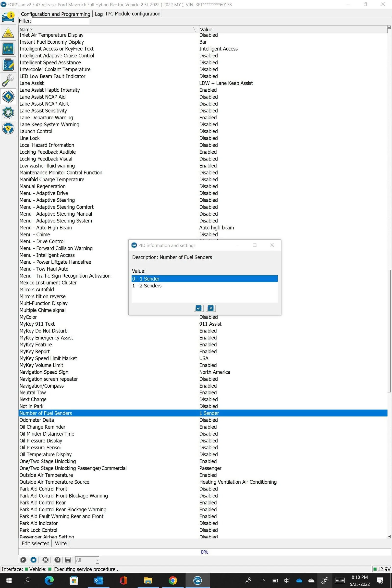Screen dimensions: 392x588
Task: Open Google Chrome from the taskbar
Action: click(173, 580)
